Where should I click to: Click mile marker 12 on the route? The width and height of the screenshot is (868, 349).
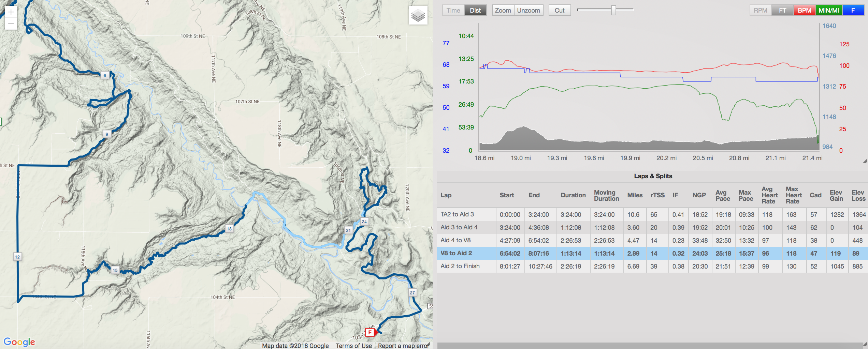(17, 257)
